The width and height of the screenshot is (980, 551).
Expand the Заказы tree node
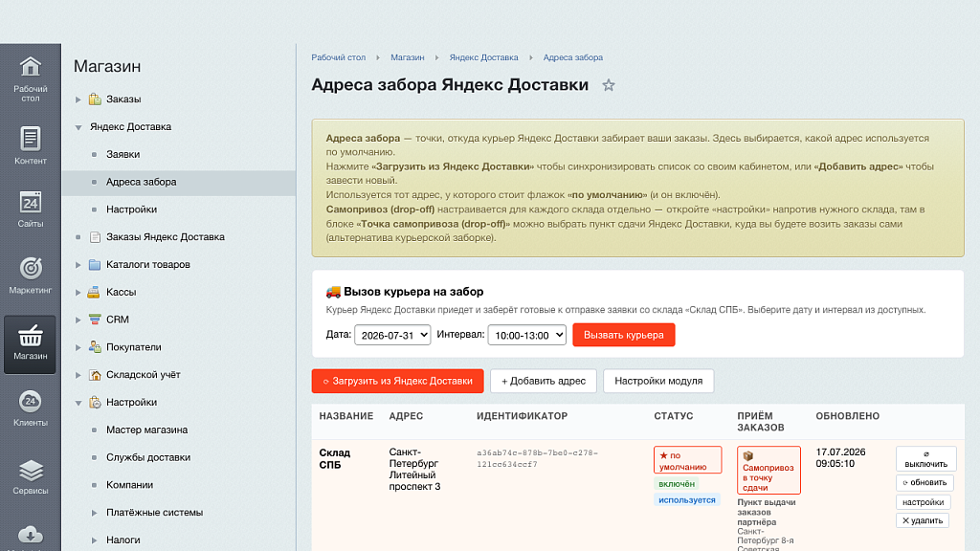pos(78,99)
